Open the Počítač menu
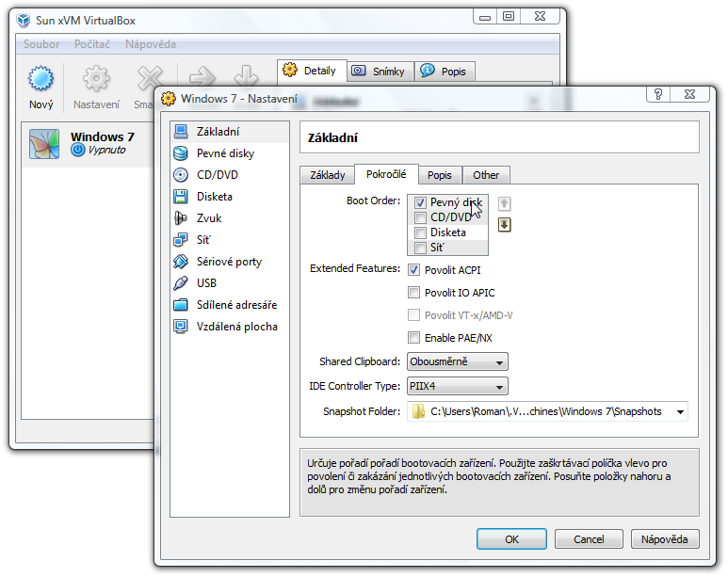Screen dimensions: 728x577 tap(92, 44)
